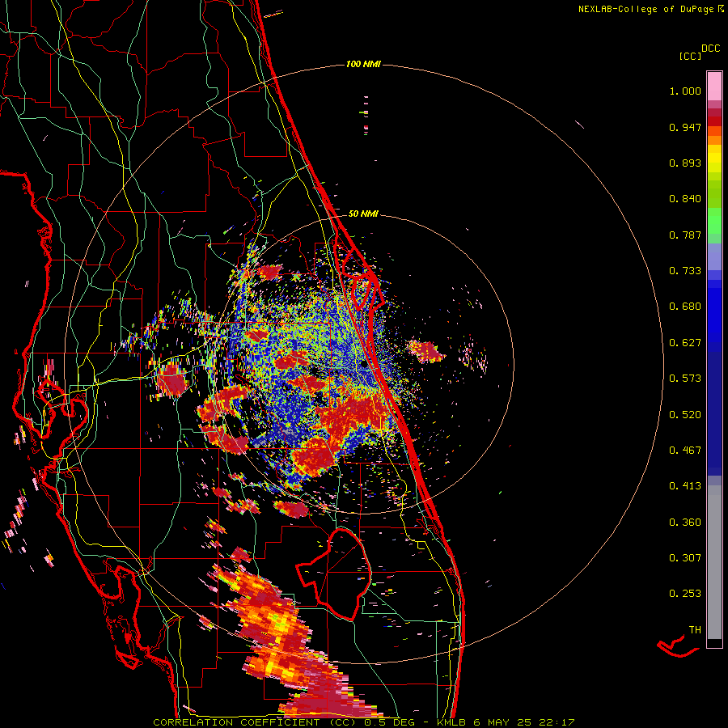Click the 50 NMI range ring label

coord(363,214)
